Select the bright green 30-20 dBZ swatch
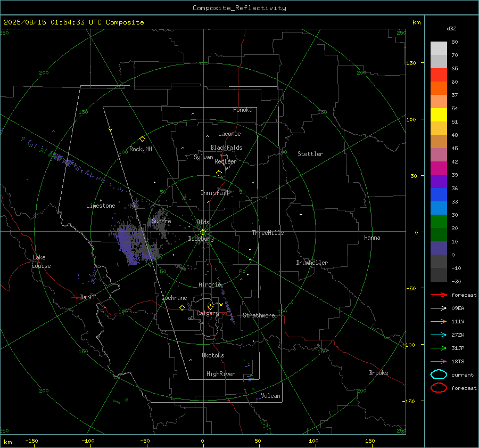The image size is (479, 448). [439, 222]
